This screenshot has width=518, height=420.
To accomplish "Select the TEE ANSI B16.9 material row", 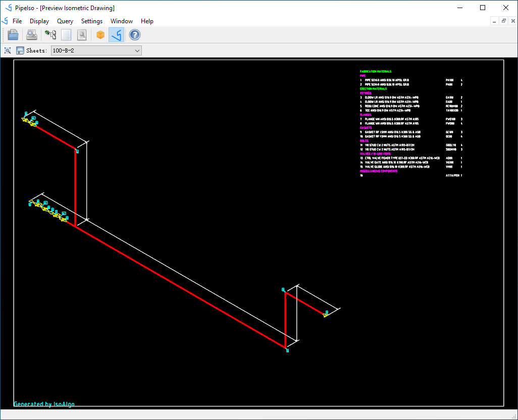I will 411,110.
